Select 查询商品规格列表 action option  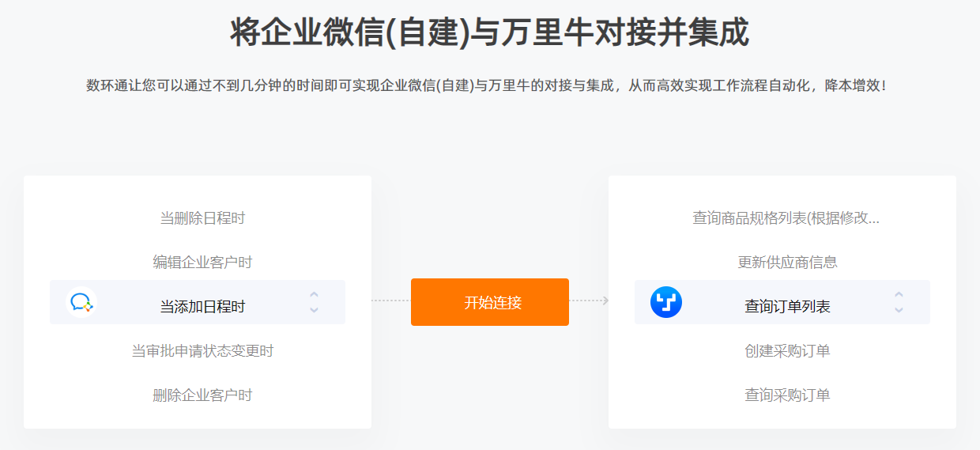[786, 218]
